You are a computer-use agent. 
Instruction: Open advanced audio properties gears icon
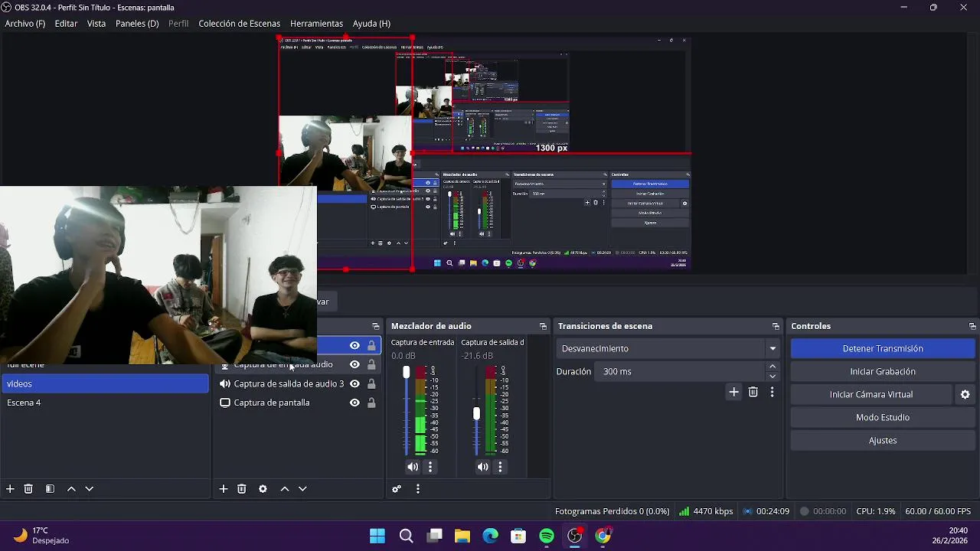(x=397, y=489)
